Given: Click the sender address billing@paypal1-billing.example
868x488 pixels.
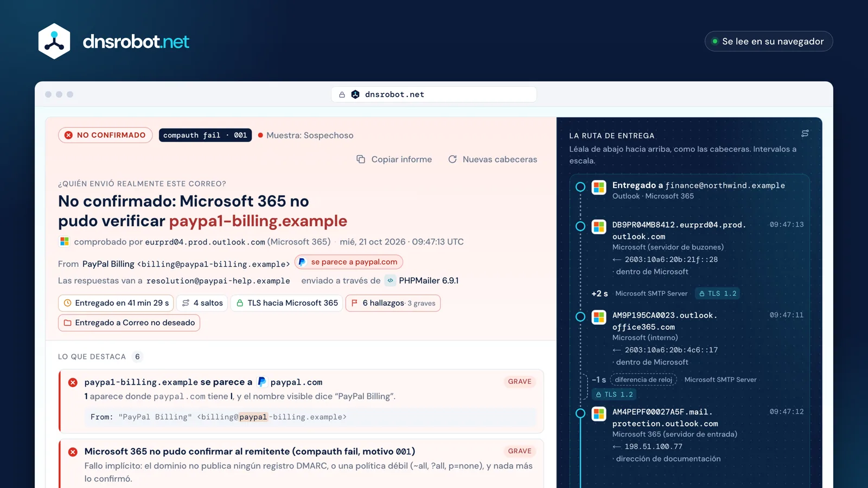Looking at the screenshot, I should tap(214, 264).
